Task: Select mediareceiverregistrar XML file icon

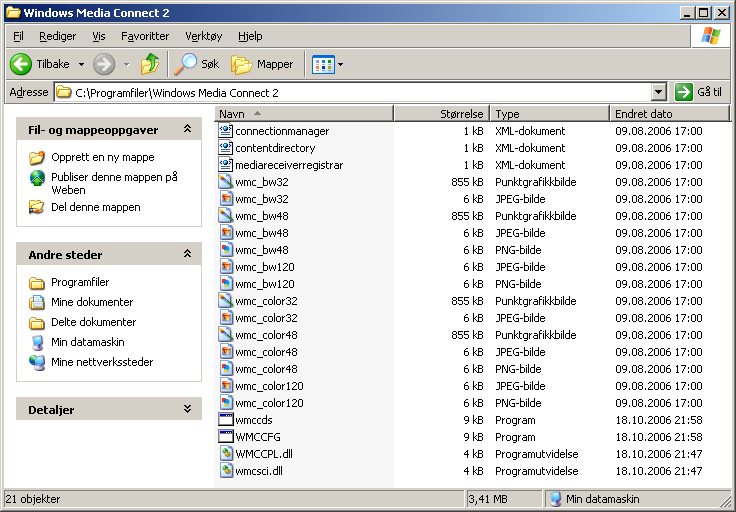Action: 226,165
